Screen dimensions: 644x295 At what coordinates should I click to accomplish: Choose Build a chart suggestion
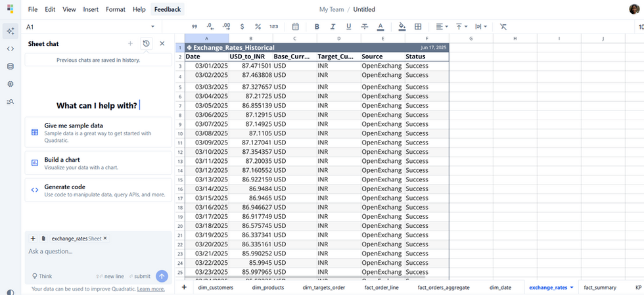(98, 163)
